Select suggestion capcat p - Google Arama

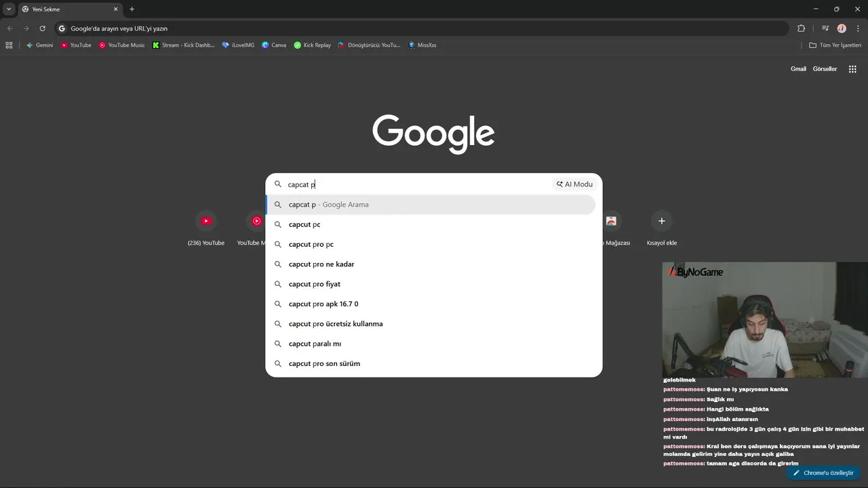coord(431,205)
